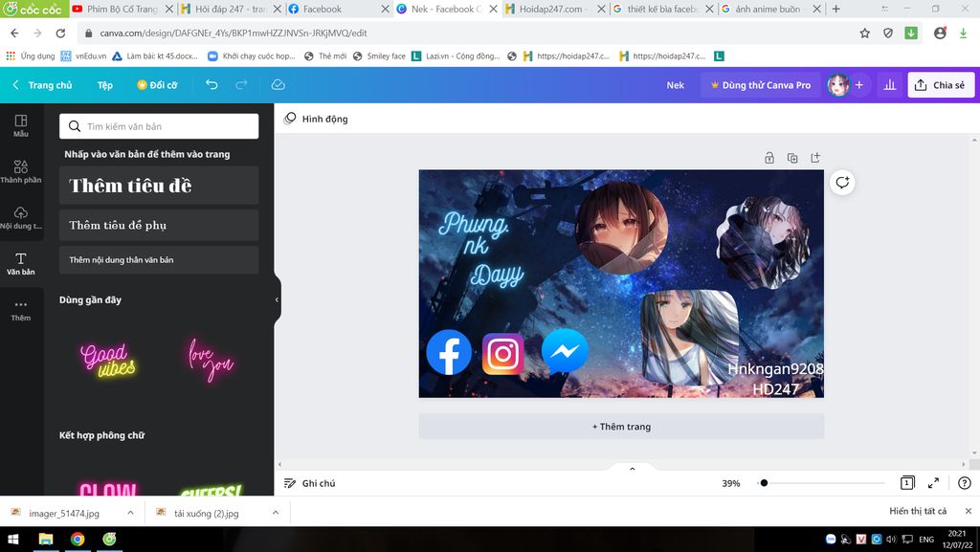Screen dimensions: 980x552
Task: Add a subheading with Thêm tiêu đề phụ
Action: tap(159, 226)
